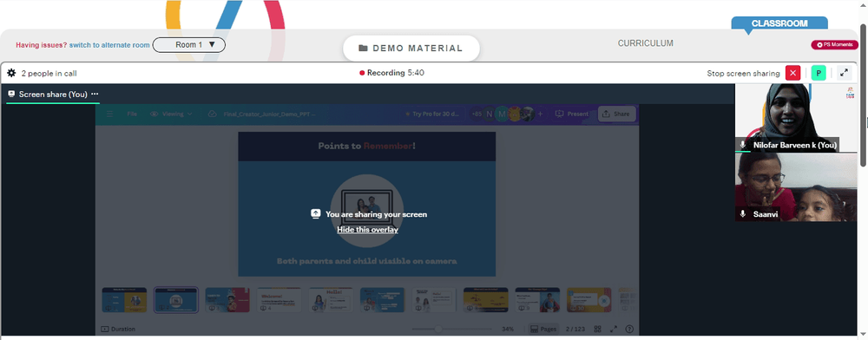The height and width of the screenshot is (340, 868).
Task: Select first slide thumbnail in filmstrip
Action: click(124, 299)
